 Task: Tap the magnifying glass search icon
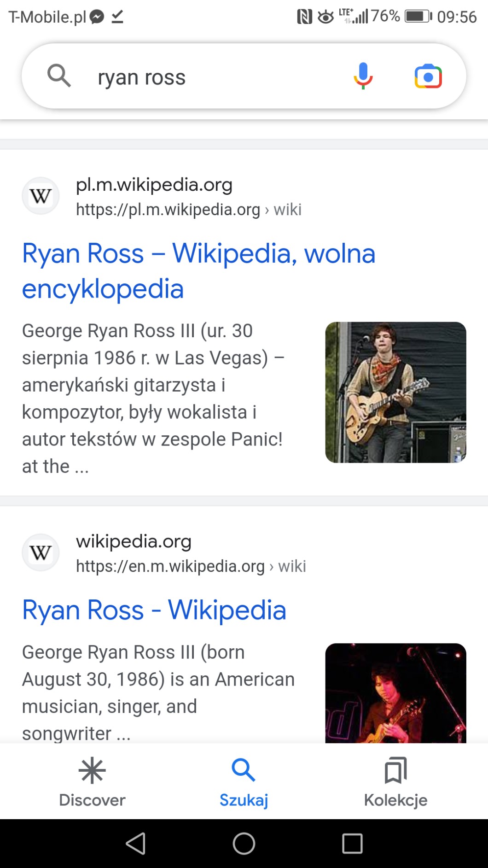[x=59, y=76]
